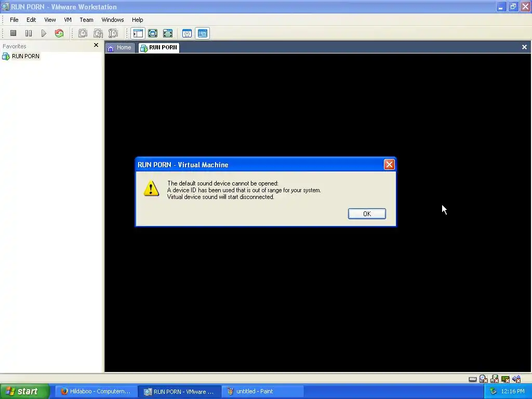Close the Virtual Machine warning dialog

tap(389, 165)
